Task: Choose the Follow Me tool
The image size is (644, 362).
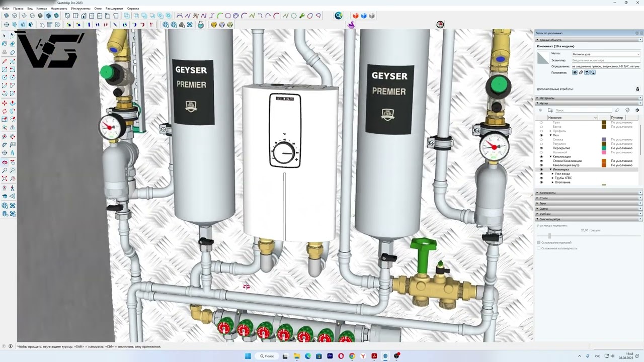Action: coord(13,110)
